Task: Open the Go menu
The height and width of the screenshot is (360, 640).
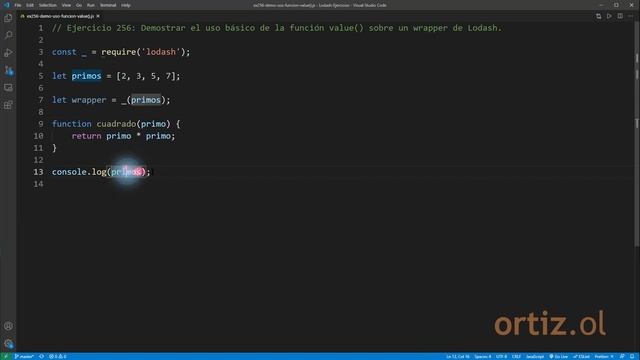Action: [x=79, y=5]
